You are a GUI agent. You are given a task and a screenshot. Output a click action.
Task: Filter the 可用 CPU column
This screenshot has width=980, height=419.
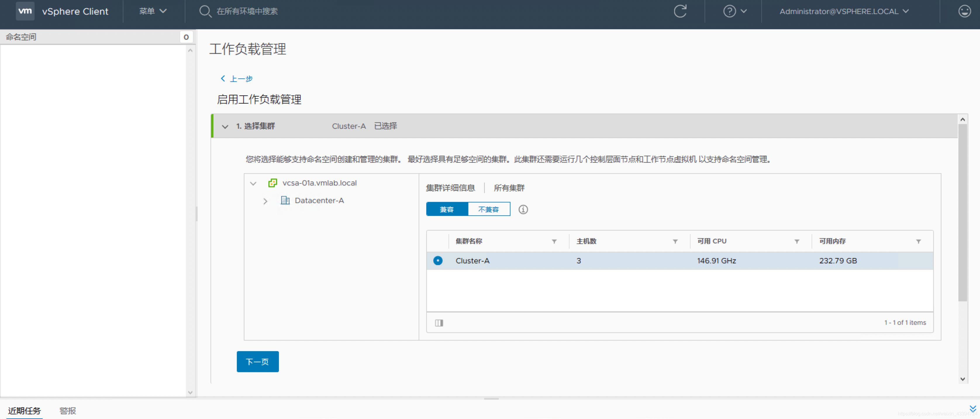tap(797, 241)
